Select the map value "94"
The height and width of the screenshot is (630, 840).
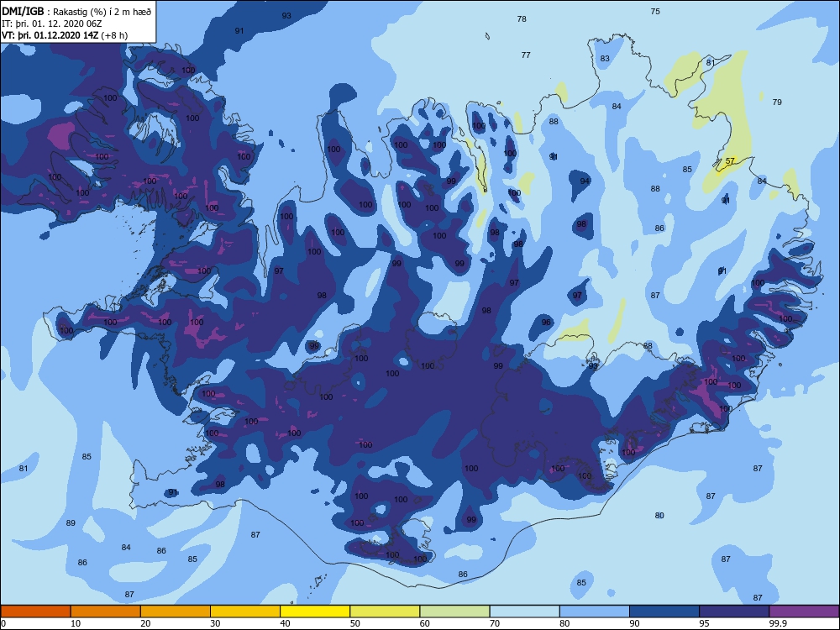(x=585, y=181)
